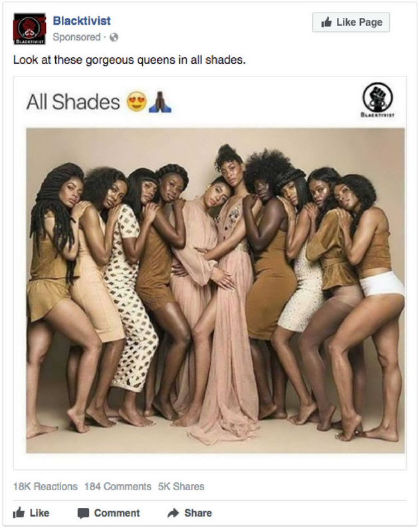The width and height of the screenshot is (418, 532).
Task: Click the public globe audience icon
Action: click(x=114, y=37)
